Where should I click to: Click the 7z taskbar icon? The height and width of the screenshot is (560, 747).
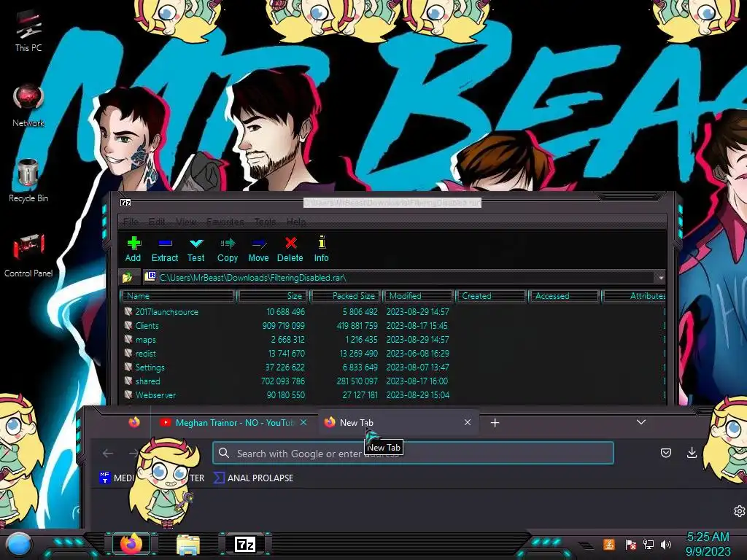click(x=245, y=544)
